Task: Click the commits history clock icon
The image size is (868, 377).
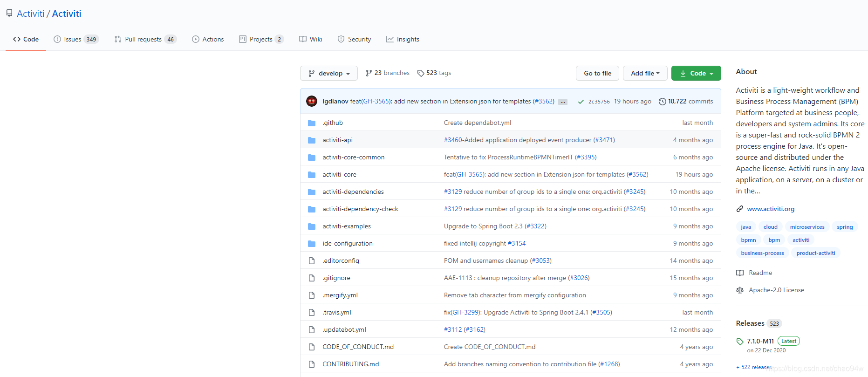Action: (x=662, y=102)
